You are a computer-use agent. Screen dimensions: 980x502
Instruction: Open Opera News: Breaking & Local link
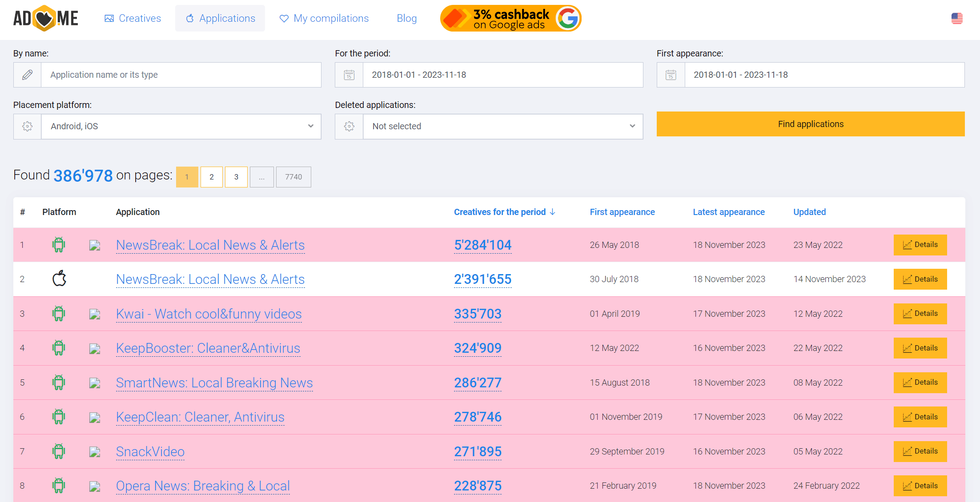203,486
